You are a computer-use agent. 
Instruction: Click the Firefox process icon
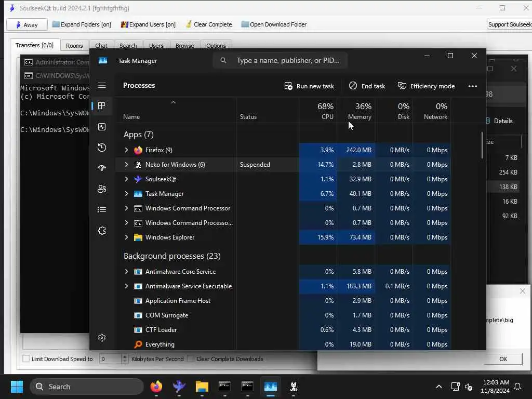138,150
